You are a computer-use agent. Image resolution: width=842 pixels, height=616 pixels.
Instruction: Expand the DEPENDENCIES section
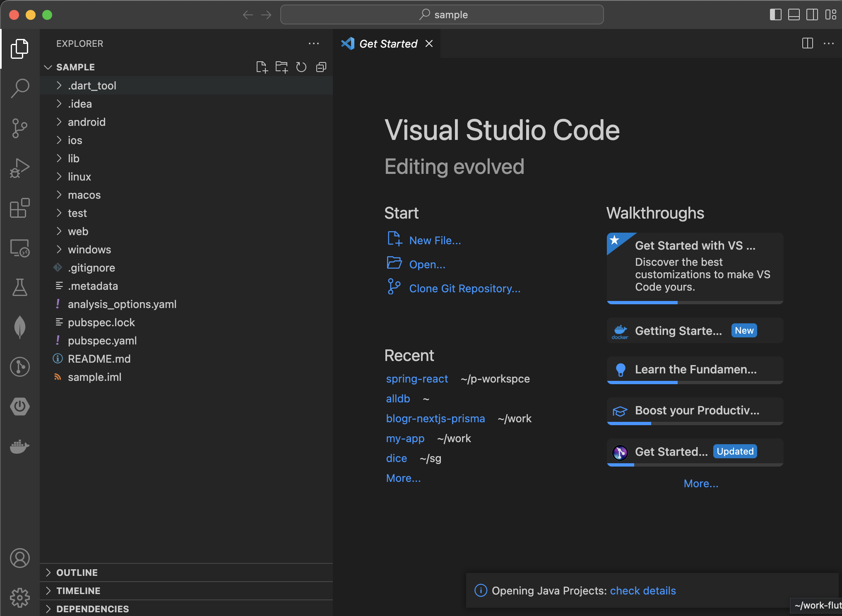(x=92, y=609)
